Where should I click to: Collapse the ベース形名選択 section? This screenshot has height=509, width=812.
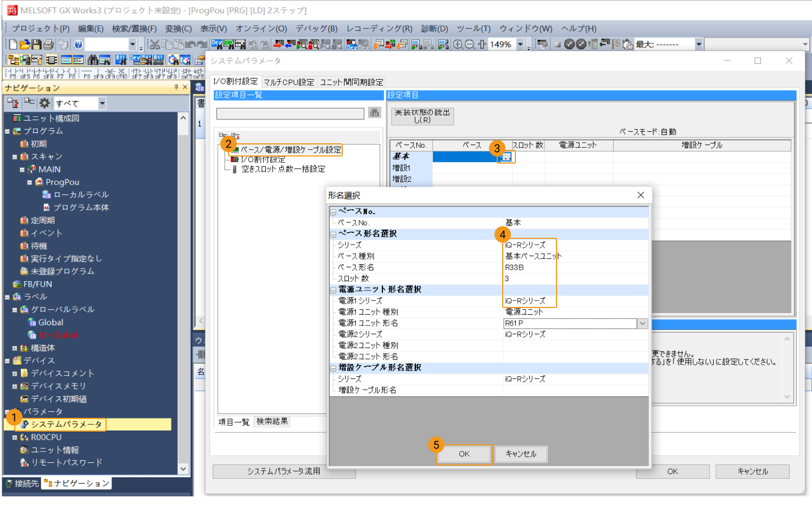(x=333, y=234)
